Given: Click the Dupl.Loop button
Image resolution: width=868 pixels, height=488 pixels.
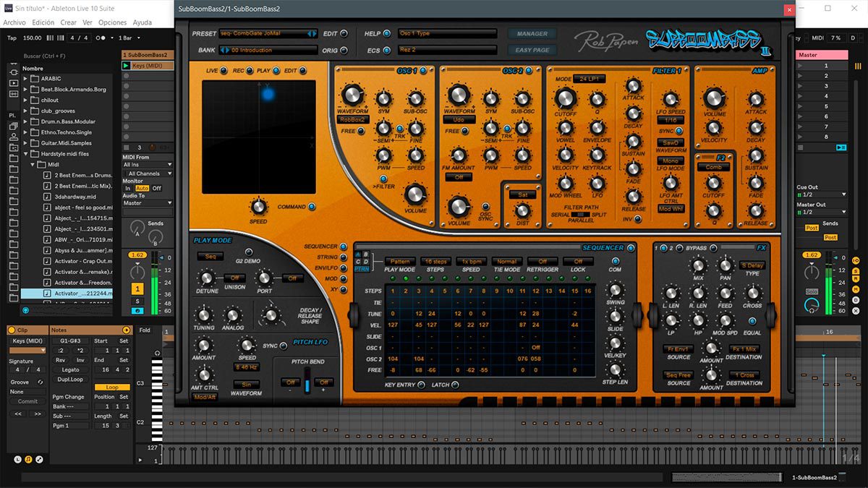Looking at the screenshot, I should pos(70,379).
